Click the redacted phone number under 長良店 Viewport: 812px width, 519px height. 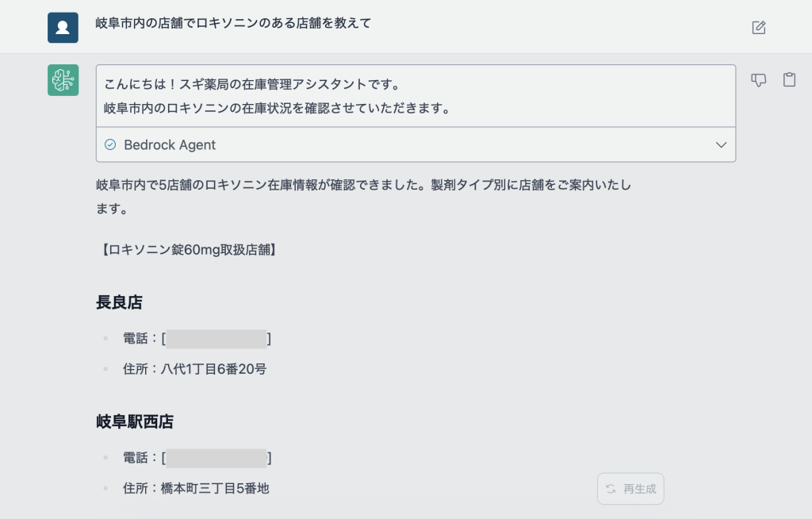point(216,338)
